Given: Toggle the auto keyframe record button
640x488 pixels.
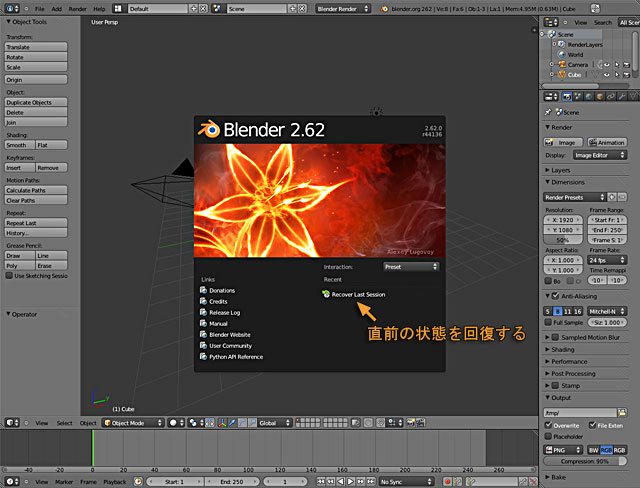Looking at the screenshot, I should pyautogui.click(x=447, y=481).
